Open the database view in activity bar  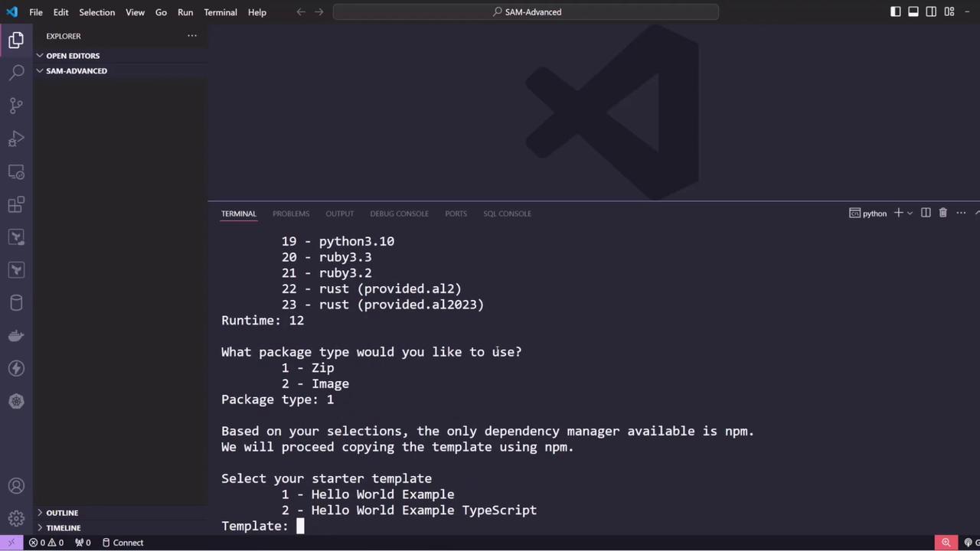tap(16, 302)
